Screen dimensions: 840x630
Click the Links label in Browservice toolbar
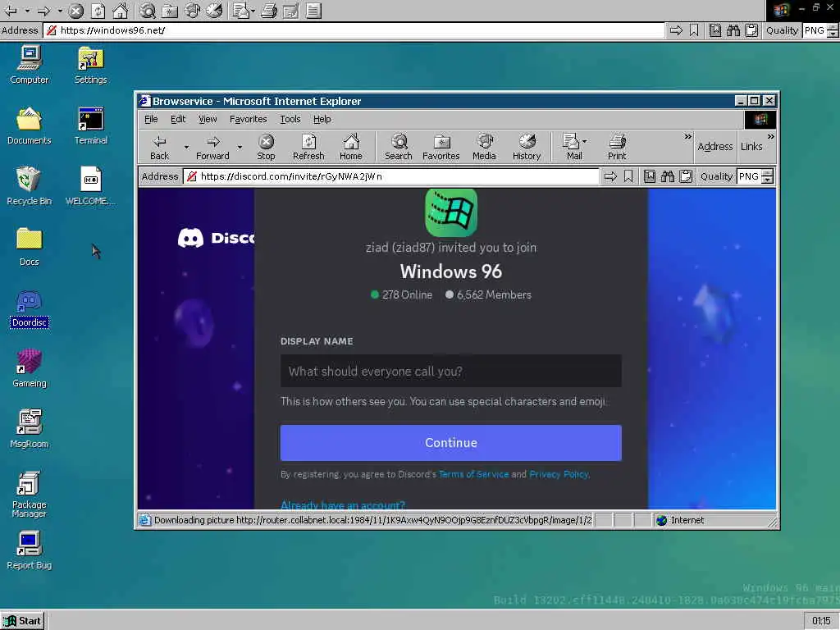tap(751, 146)
